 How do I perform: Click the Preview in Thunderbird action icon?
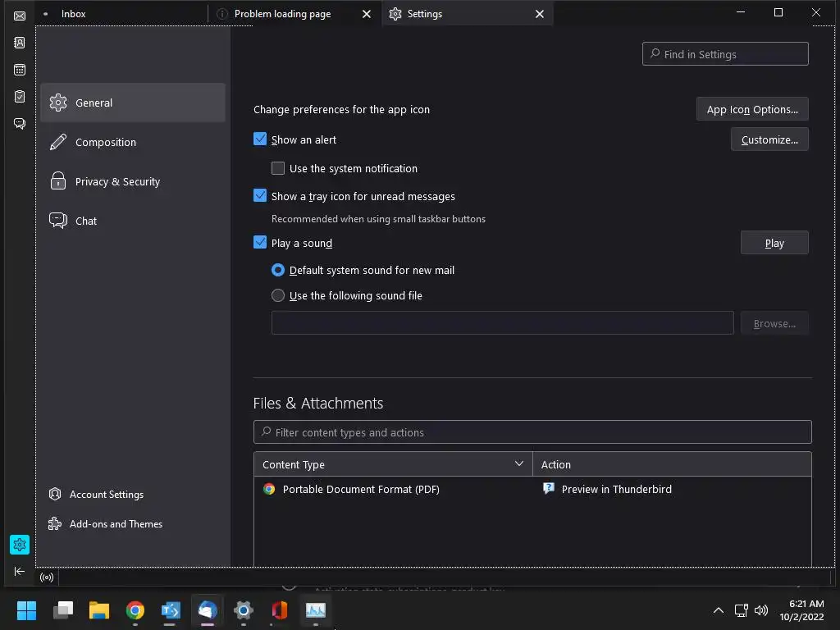tap(548, 489)
